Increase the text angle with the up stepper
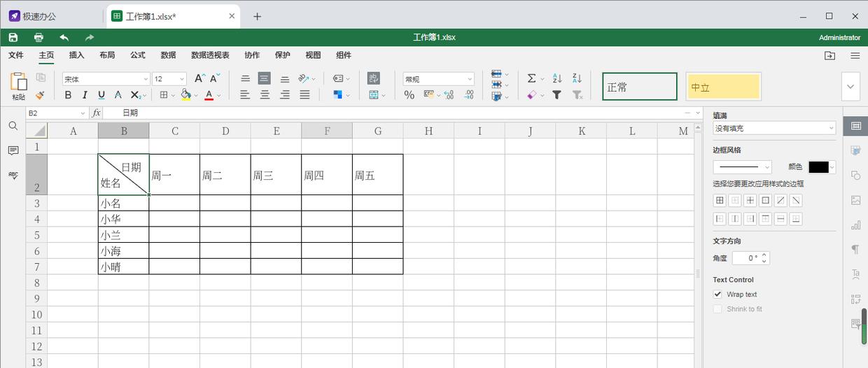Viewport: 868px width, 368px height. [764, 255]
